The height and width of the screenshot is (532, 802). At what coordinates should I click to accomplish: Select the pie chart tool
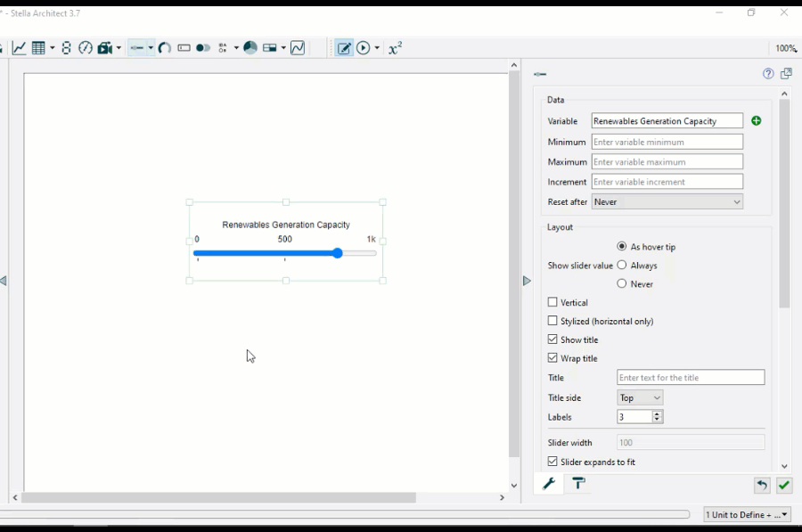point(250,48)
